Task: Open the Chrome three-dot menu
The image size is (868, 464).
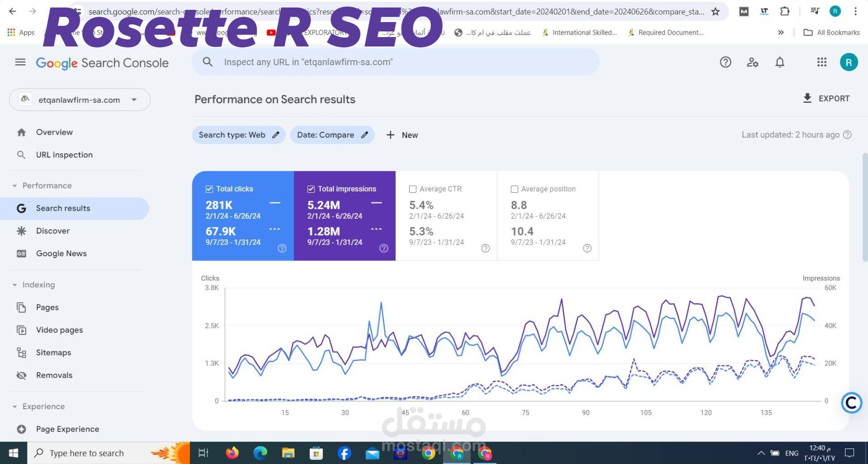Action: pyautogui.click(x=855, y=11)
